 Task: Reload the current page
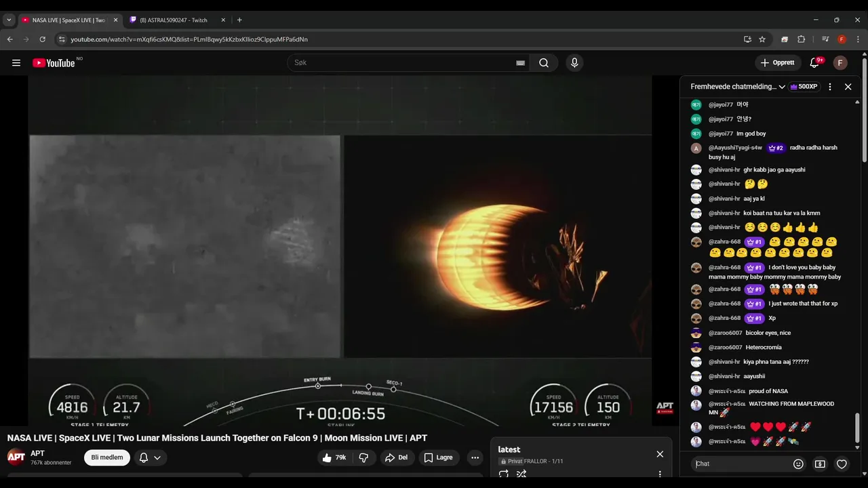[43, 39]
